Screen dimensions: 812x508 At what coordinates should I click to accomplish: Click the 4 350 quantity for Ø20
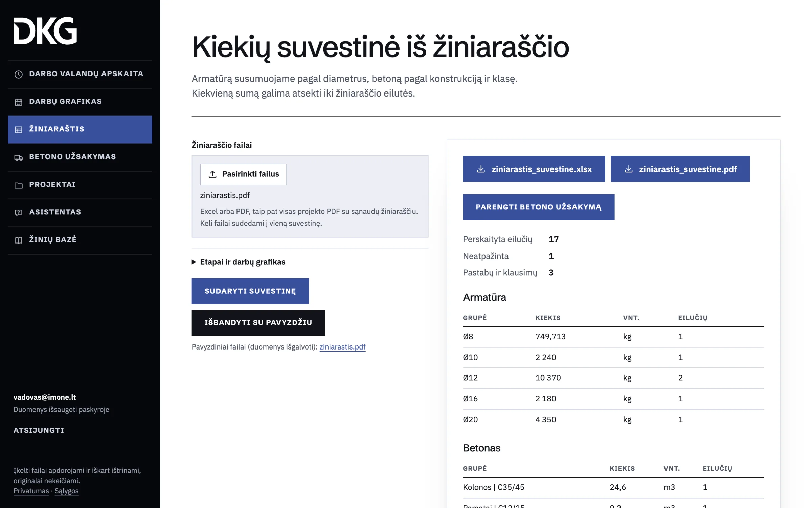[x=545, y=419]
